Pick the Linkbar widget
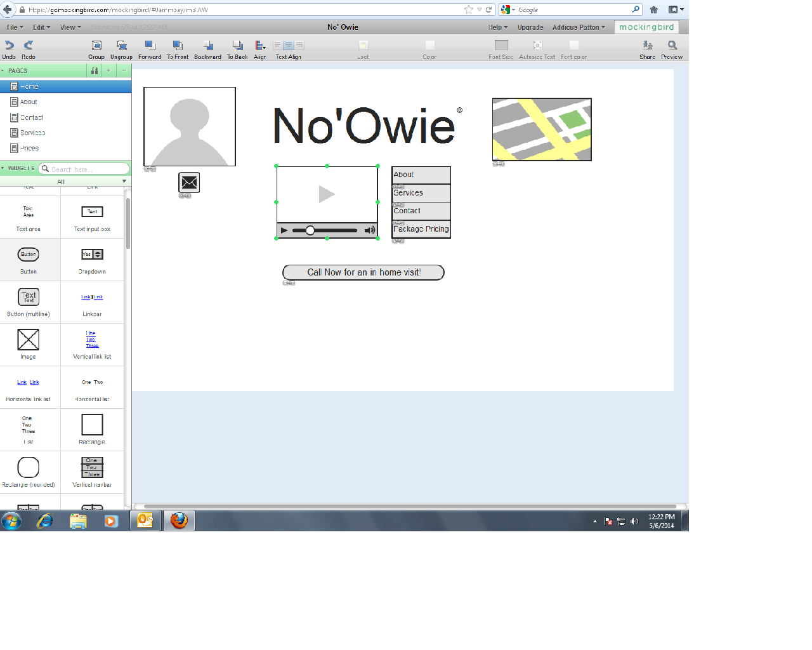 pyautogui.click(x=92, y=302)
